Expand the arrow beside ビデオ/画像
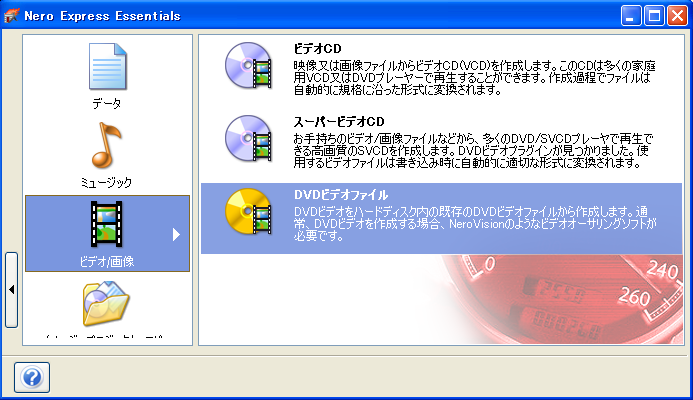Image resolution: width=693 pixels, height=400 pixels. pyautogui.click(x=176, y=234)
